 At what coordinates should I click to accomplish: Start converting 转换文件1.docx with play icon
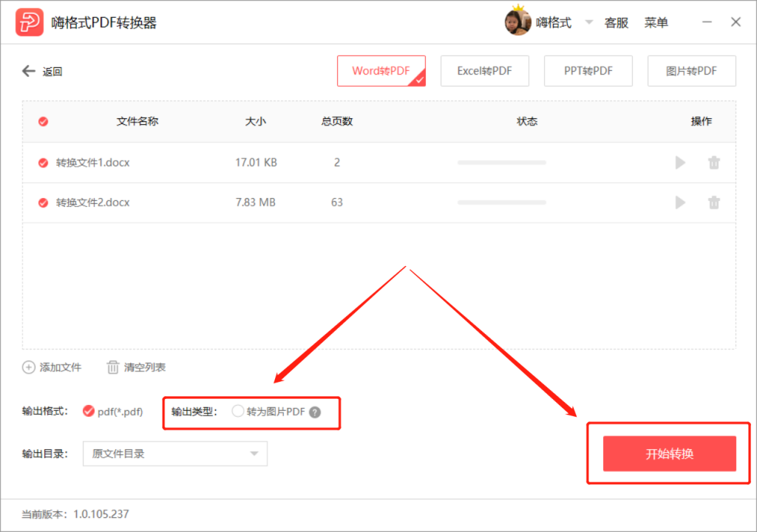(680, 163)
